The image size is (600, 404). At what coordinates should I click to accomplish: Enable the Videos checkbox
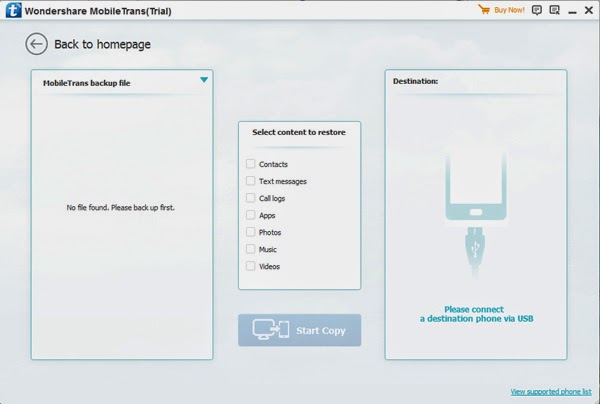[250, 266]
